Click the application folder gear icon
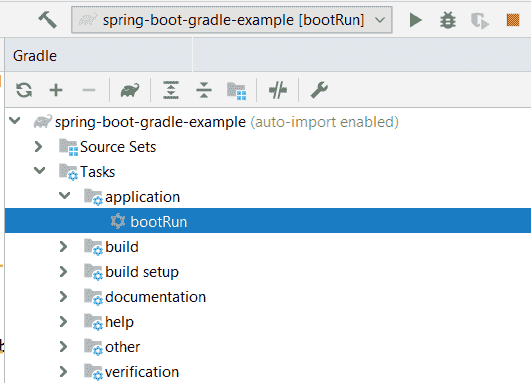Image resolution: width=531 pixels, height=383 pixels. coord(93,197)
